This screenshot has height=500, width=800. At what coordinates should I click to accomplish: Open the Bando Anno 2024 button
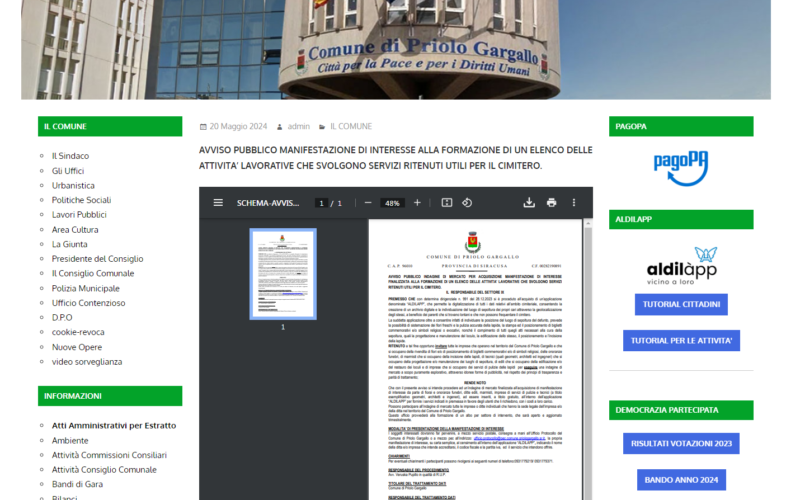pos(680,479)
